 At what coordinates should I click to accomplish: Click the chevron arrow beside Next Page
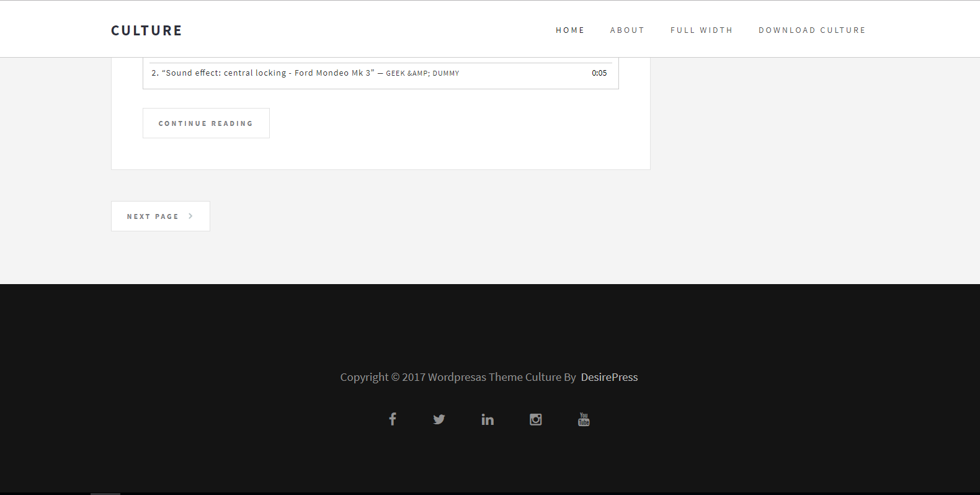190,216
